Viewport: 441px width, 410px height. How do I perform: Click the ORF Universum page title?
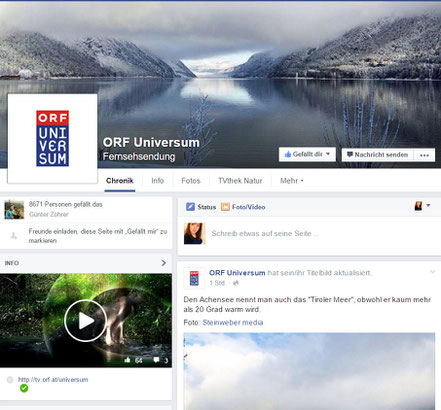[x=151, y=142]
